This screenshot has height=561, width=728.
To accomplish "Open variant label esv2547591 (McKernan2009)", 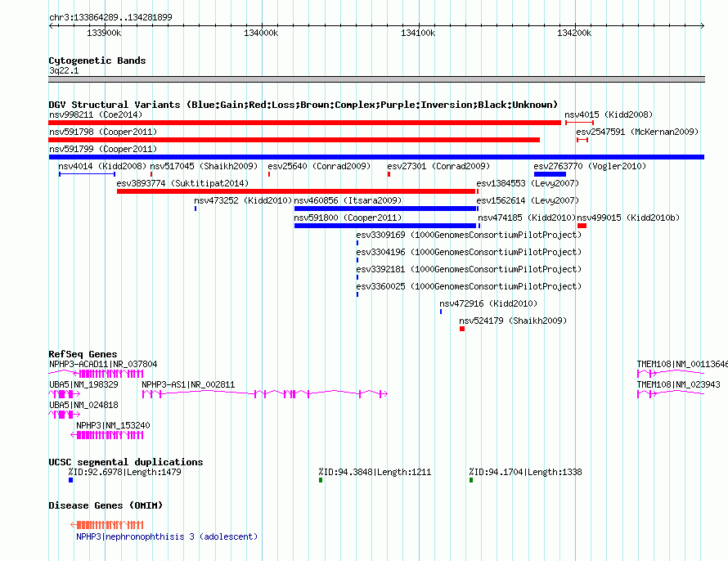I will point(637,132).
